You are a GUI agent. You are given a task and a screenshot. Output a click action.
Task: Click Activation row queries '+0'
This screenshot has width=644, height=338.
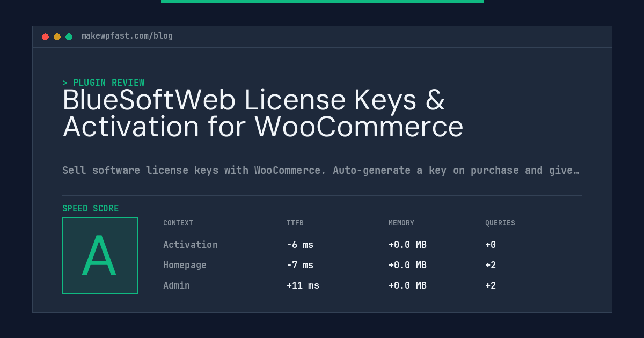pyautogui.click(x=491, y=245)
